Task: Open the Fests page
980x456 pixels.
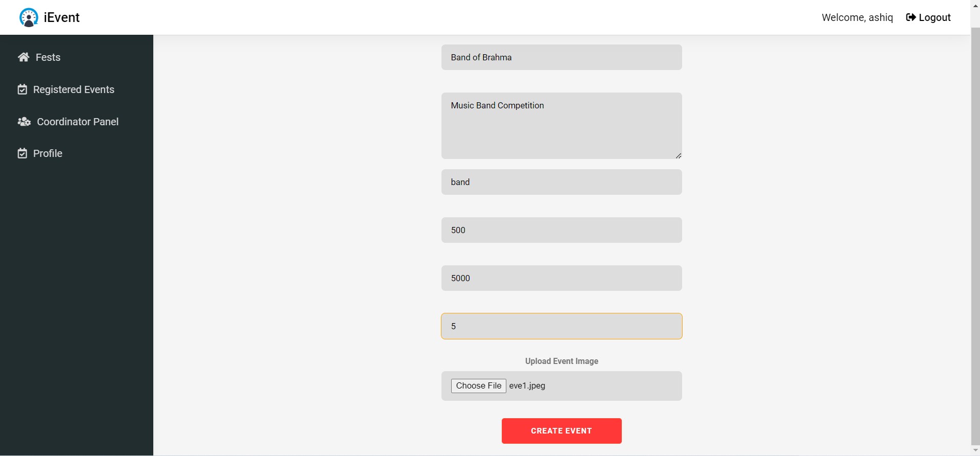Action: pos(47,57)
